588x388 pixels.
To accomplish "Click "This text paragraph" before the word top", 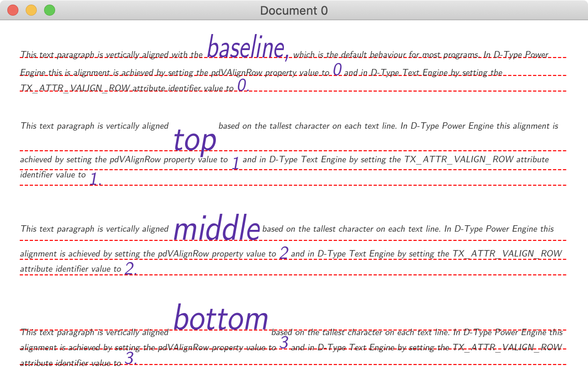I will 58,126.
